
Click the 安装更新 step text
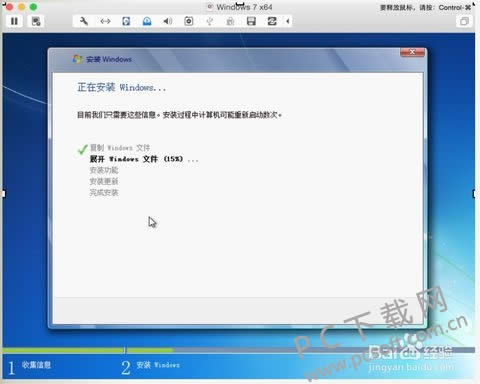pyautogui.click(x=104, y=181)
